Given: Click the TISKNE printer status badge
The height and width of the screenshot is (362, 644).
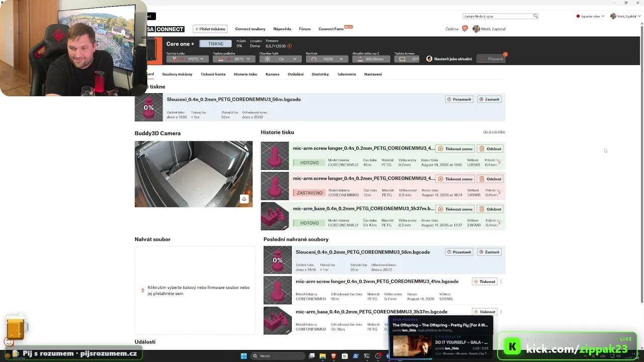Looking at the screenshot, I should coord(216,44).
